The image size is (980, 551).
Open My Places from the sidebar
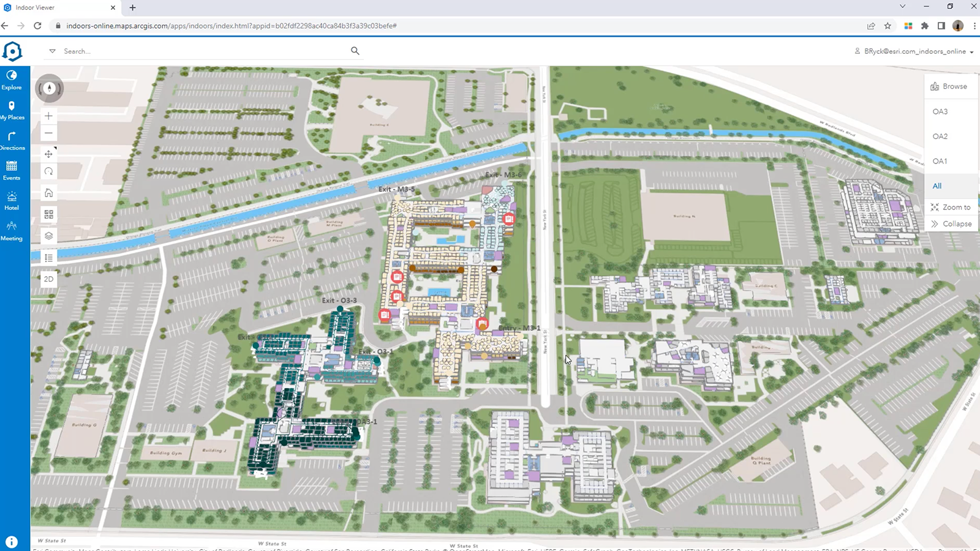pyautogui.click(x=12, y=110)
